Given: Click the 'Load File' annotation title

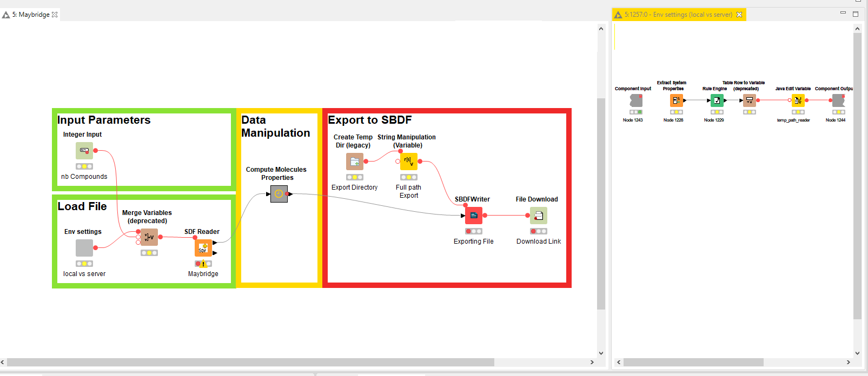Looking at the screenshot, I should click(x=82, y=206).
